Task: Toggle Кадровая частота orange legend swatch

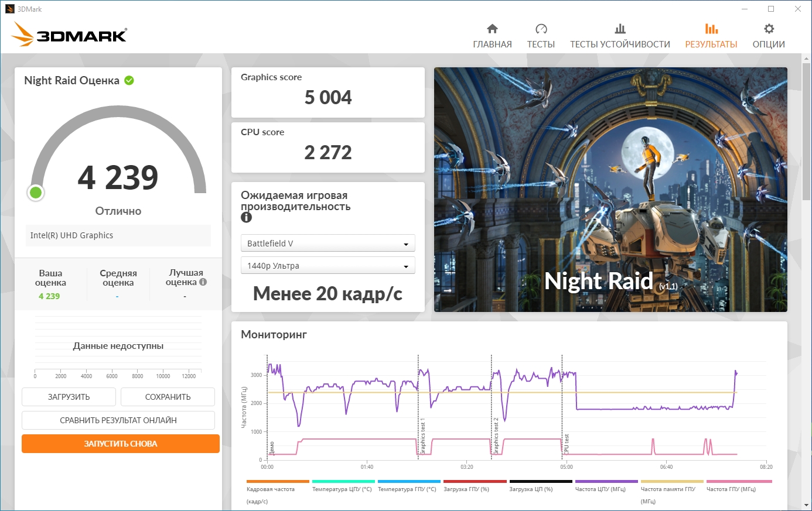Action: pyautogui.click(x=278, y=482)
